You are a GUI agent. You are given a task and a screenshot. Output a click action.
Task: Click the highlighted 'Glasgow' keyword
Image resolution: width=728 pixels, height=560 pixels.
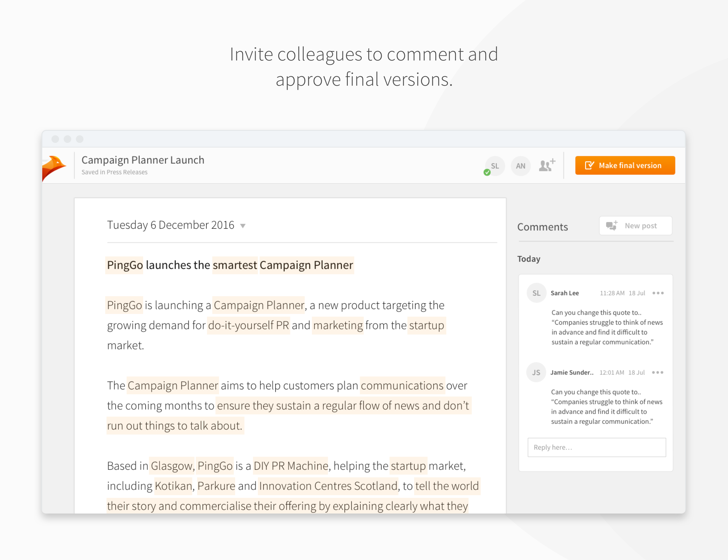(x=171, y=466)
